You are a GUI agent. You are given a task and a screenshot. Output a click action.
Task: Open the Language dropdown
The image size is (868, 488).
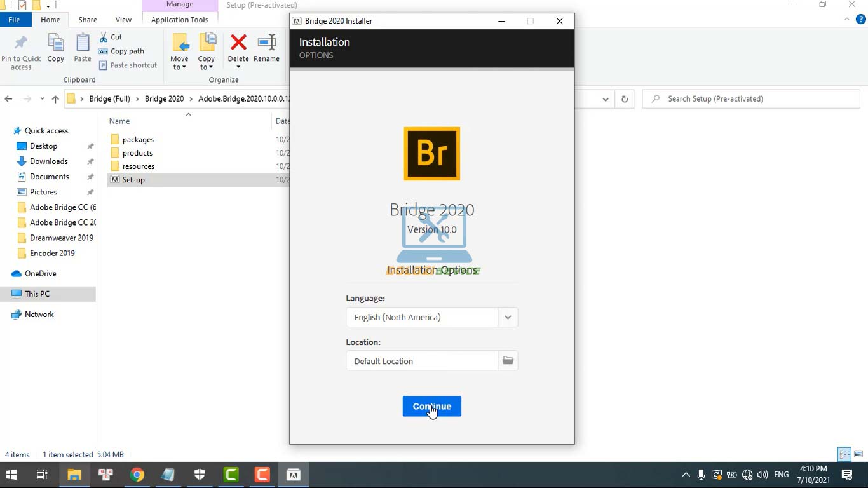pos(508,317)
